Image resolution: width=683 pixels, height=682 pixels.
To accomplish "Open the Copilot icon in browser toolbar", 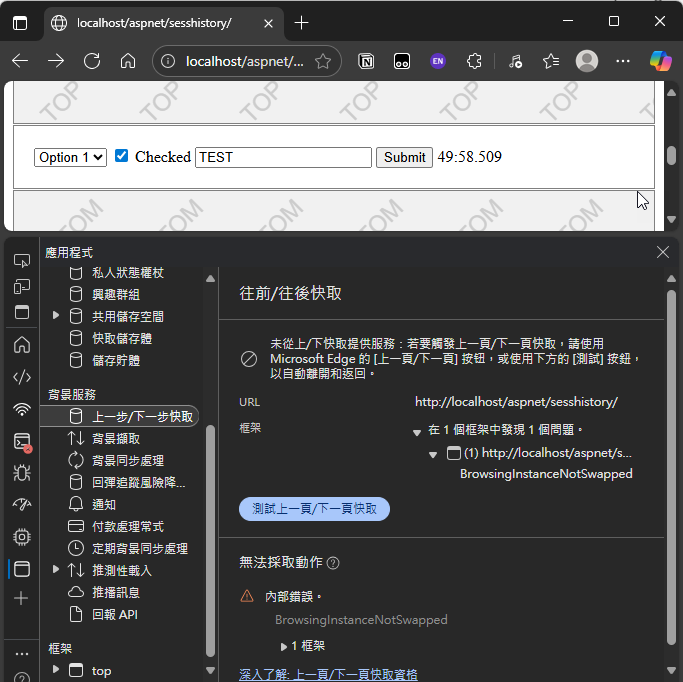I will tap(660, 61).
